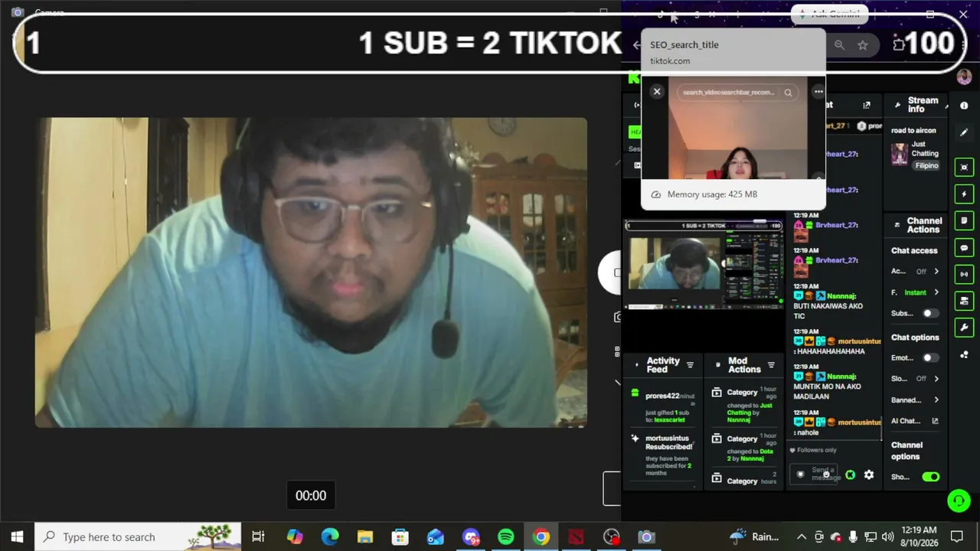The width and height of the screenshot is (980, 551).
Task: Open chat settings gear icon
Action: [869, 475]
